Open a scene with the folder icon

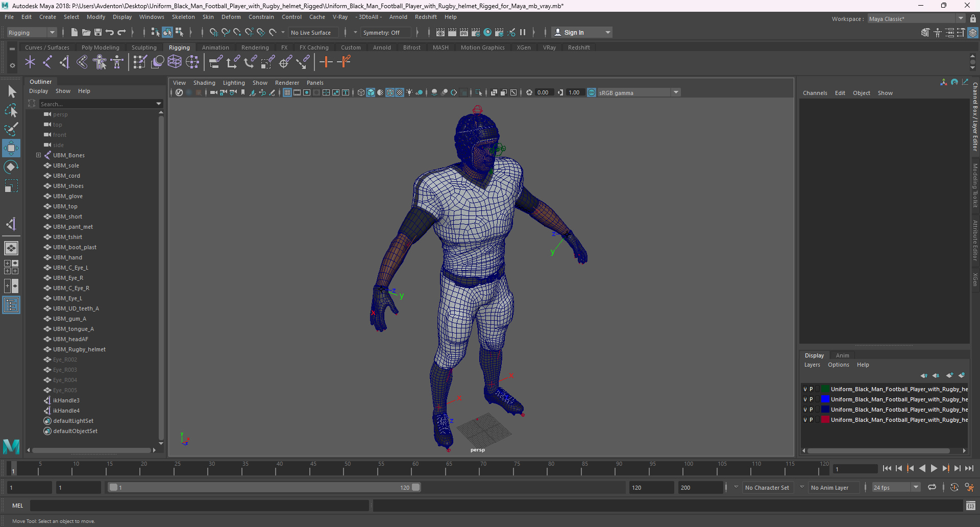[x=86, y=32]
